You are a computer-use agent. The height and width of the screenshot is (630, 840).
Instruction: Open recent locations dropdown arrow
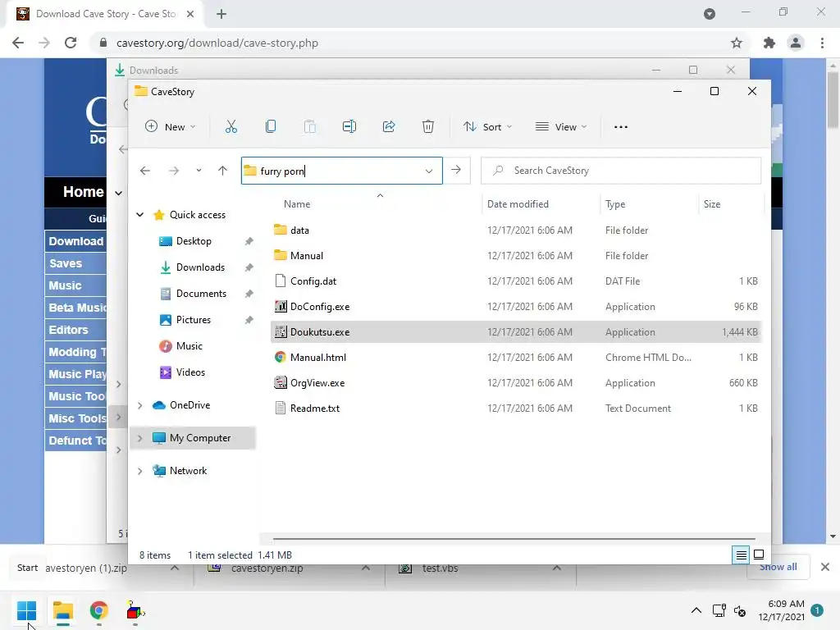coord(199,171)
